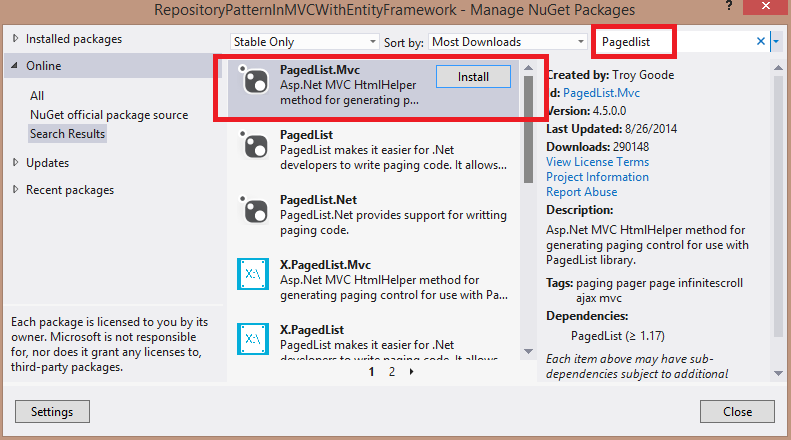Open the PagedList.Mvc Id link
The height and width of the screenshot is (440, 791).
[x=601, y=93]
